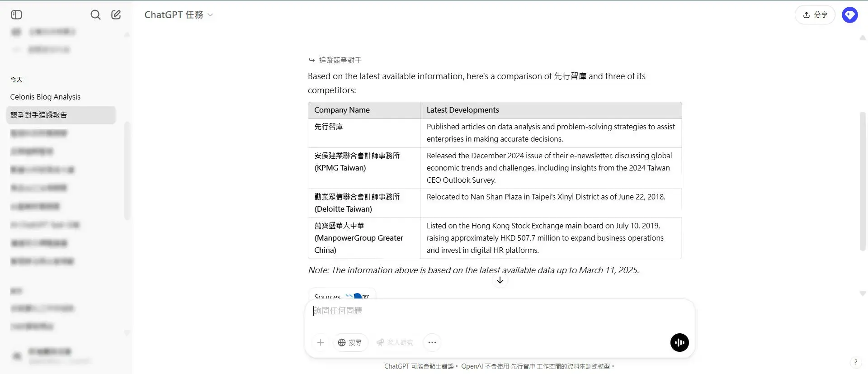
Task: Toggle the 深入研究 deep research button
Action: point(395,342)
